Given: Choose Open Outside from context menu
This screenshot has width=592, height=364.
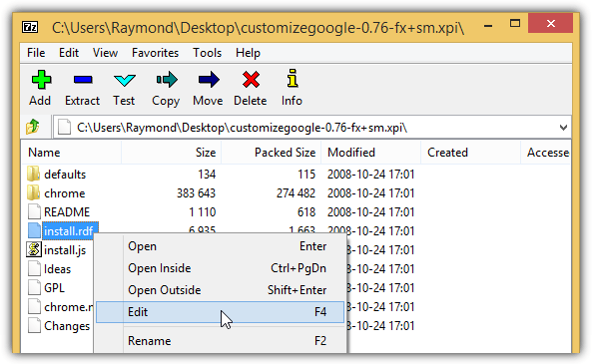Looking at the screenshot, I should [x=220, y=290].
